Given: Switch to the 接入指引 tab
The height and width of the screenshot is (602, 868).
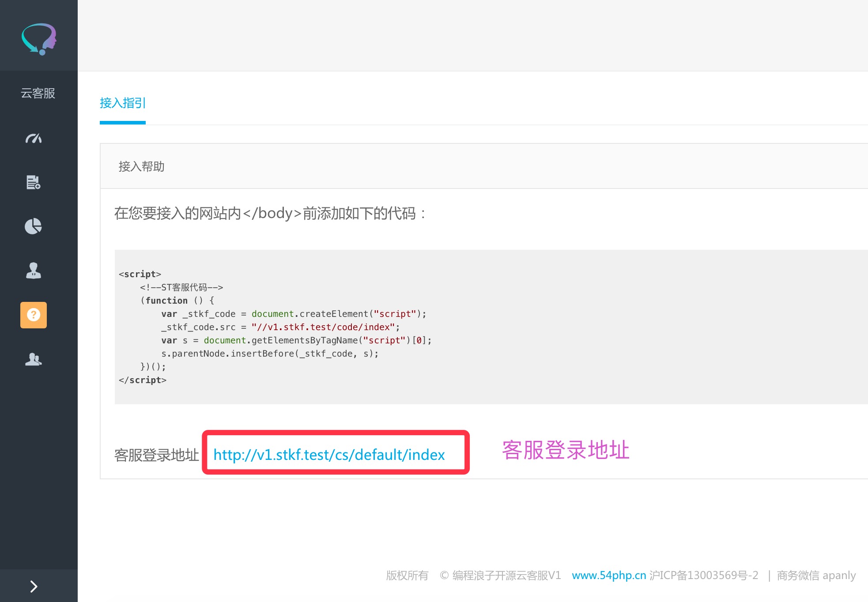Looking at the screenshot, I should [x=122, y=103].
